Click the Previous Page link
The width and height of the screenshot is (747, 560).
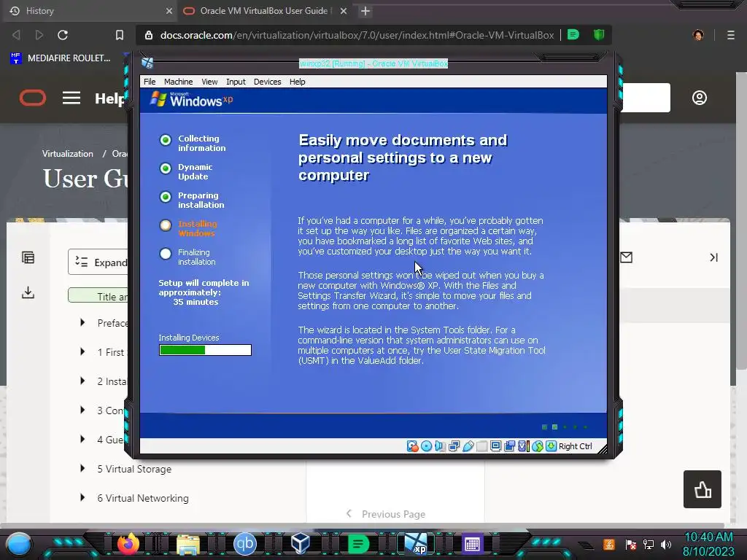tap(386, 514)
